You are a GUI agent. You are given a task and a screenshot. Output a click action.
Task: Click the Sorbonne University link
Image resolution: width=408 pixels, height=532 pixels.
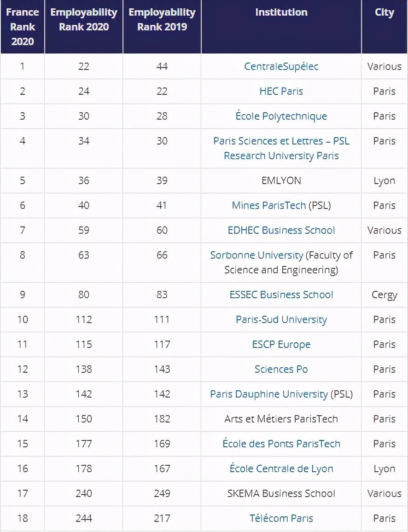coord(256,255)
